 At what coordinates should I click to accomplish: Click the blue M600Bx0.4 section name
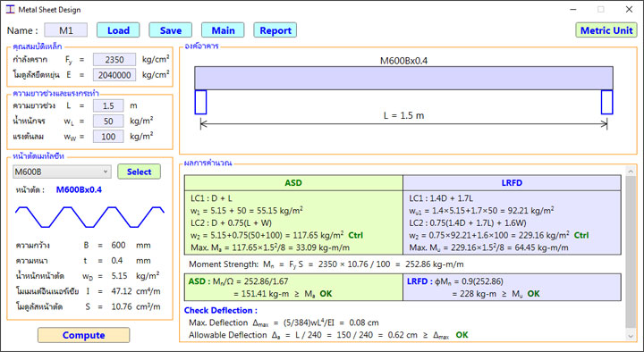(x=79, y=189)
